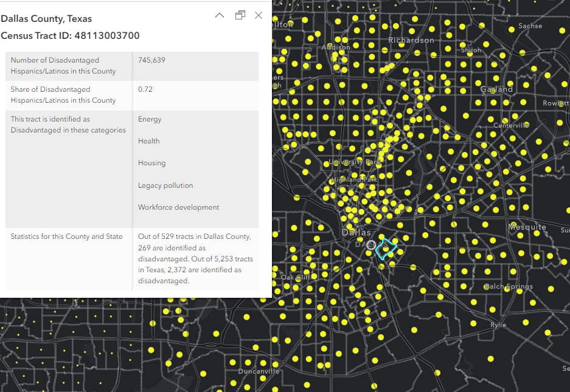The height and width of the screenshot is (392, 570).
Task: Select the 'Legacy pollution' category entry
Action: [165, 185]
